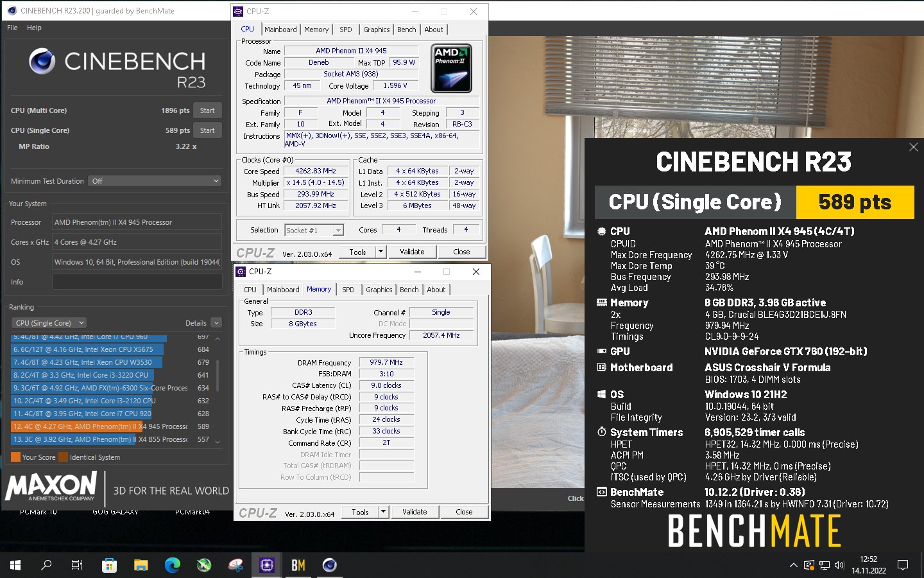
Task: Select ranking row AMD FX(tm)-6300 Six-Core
Action: (x=110, y=388)
